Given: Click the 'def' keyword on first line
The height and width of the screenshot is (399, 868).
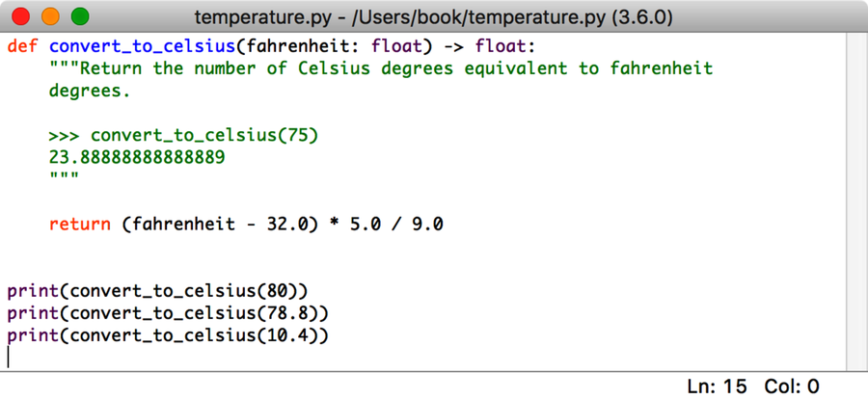Looking at the screenshot, I should [x=22, y=46].
